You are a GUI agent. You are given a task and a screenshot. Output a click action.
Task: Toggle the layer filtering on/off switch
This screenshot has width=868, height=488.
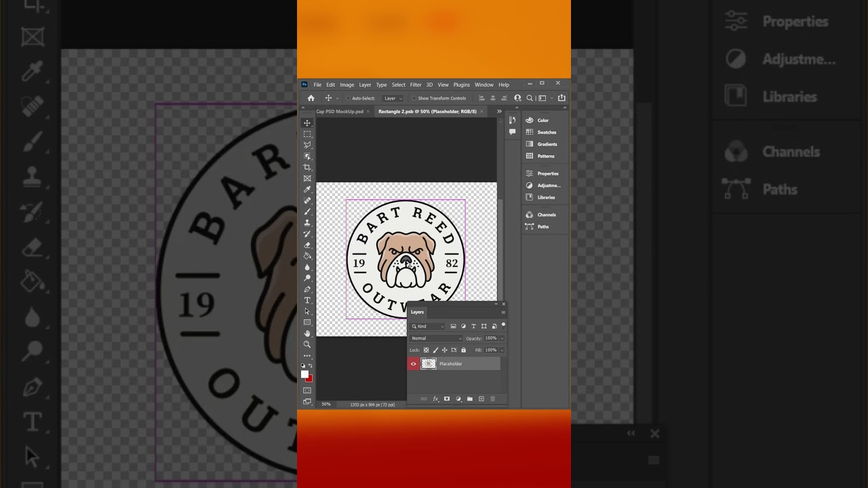[503, 325]
